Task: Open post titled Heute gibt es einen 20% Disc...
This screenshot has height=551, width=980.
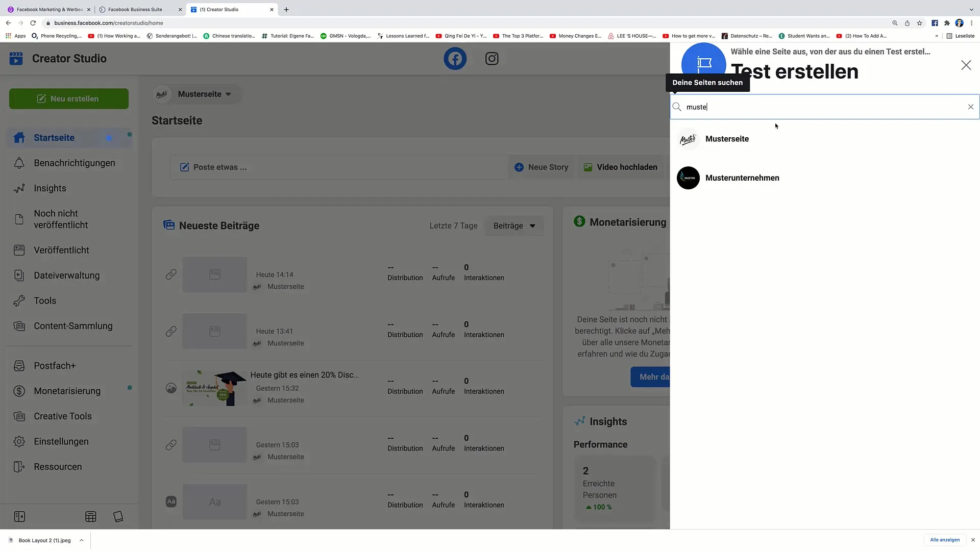Action: click(x=304, y=374)
